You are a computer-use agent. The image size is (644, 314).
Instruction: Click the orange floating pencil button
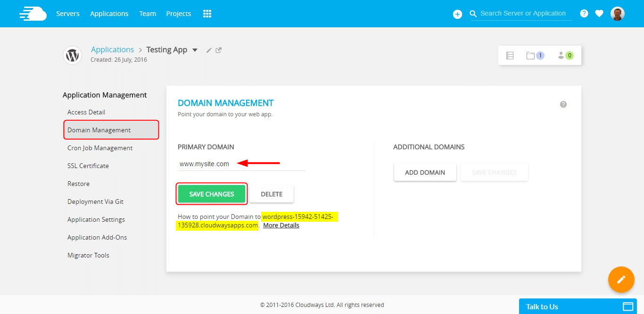tap(621, 280)
